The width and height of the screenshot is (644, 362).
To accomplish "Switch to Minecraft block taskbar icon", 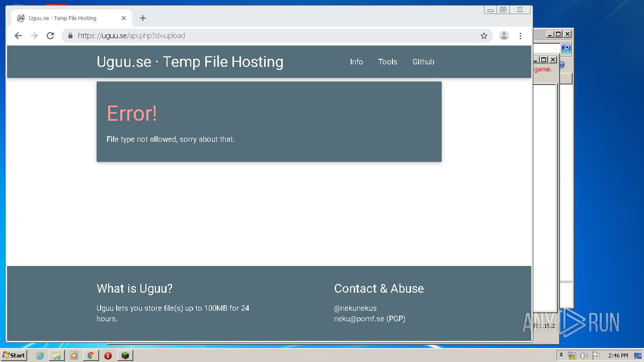I will coord(125,355).
